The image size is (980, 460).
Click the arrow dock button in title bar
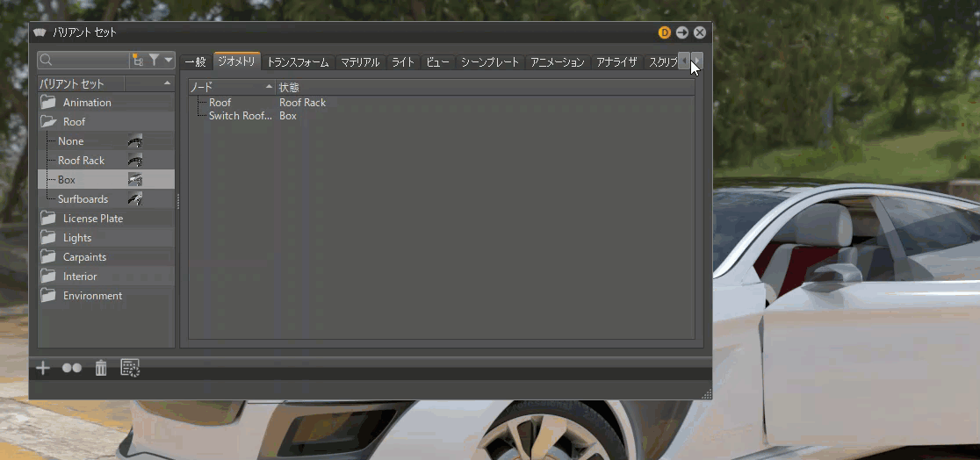click(x=682, y=32)
